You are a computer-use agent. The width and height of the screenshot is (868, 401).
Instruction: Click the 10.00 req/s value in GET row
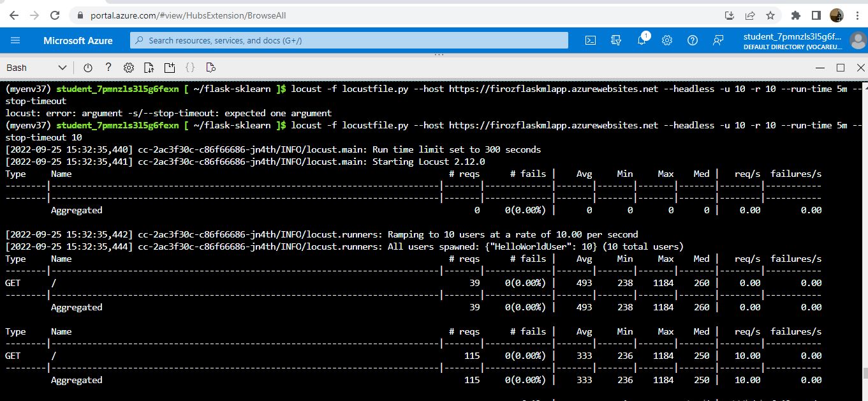click(747, 356)
